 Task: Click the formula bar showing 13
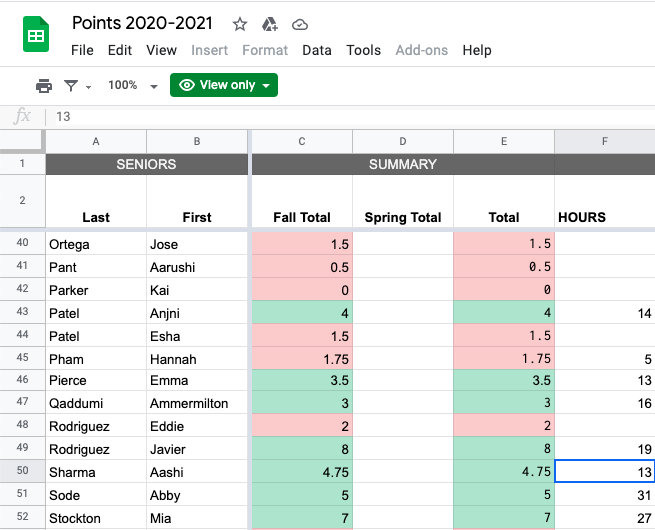[x=300, y=117]
